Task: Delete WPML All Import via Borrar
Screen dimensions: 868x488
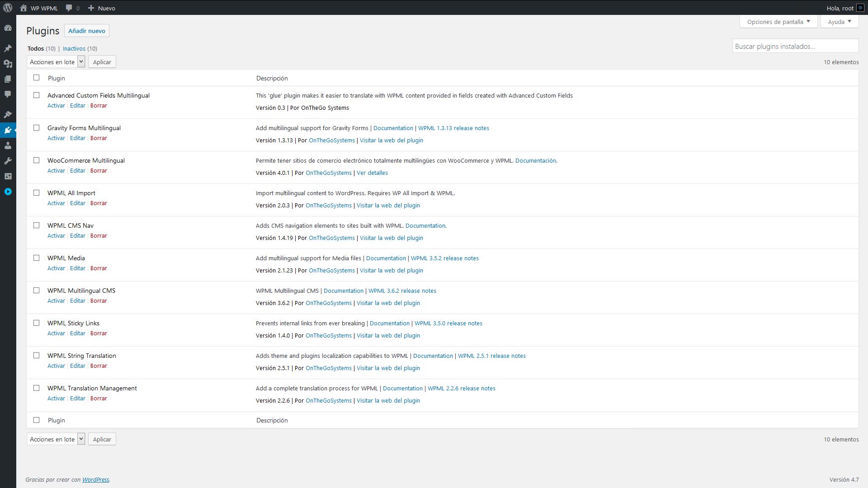Action: point(99,203)
